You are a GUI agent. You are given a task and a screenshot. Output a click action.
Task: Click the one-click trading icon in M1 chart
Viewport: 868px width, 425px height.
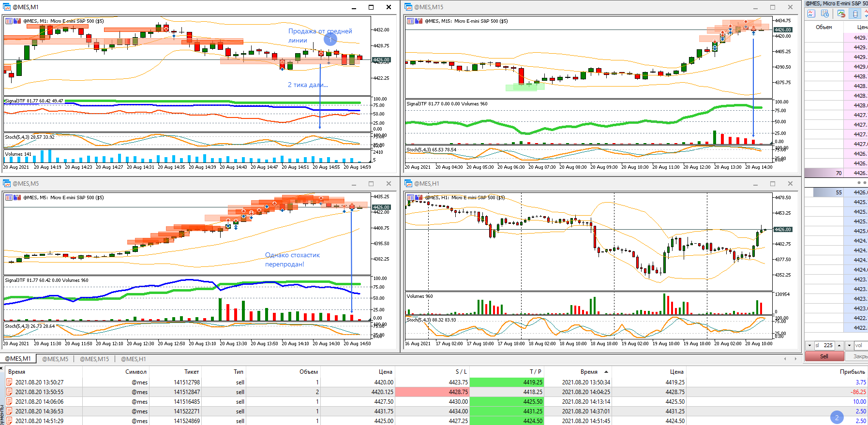(18, 21)
